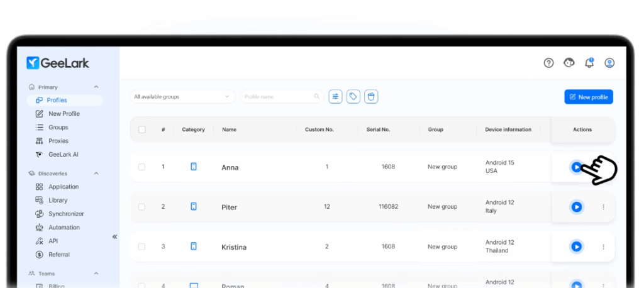Open Profiles in the sidebar
644x288 pixels.
[x=65, y=100]
